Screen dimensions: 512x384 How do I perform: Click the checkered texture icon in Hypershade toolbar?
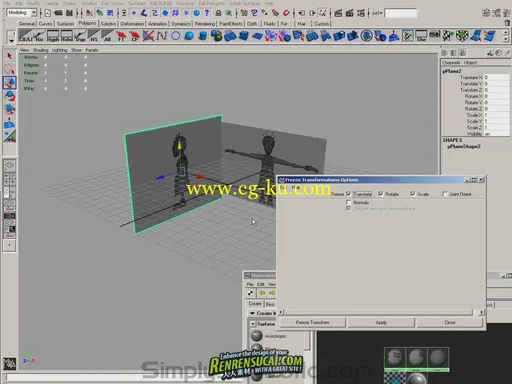click(250, 293)
